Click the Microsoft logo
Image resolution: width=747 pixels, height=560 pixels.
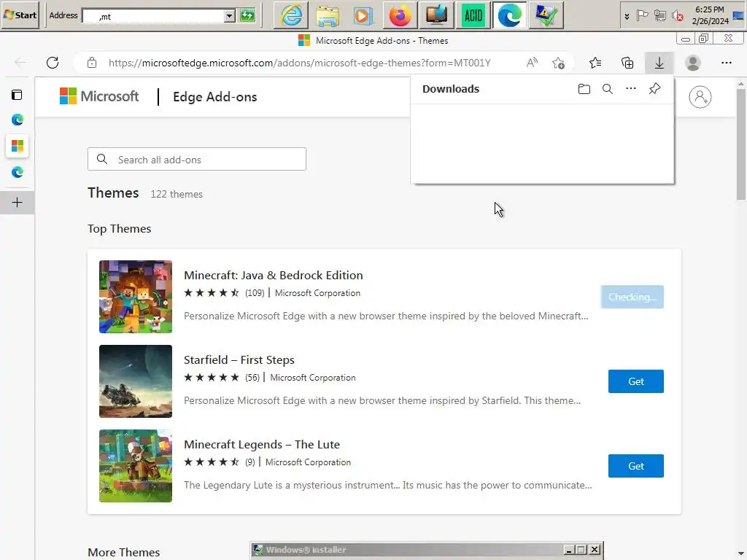point(99,96)
